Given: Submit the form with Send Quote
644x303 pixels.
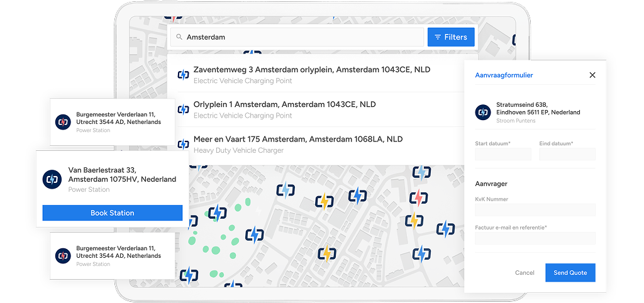Looking at the screenshot, I should [570, 273].
